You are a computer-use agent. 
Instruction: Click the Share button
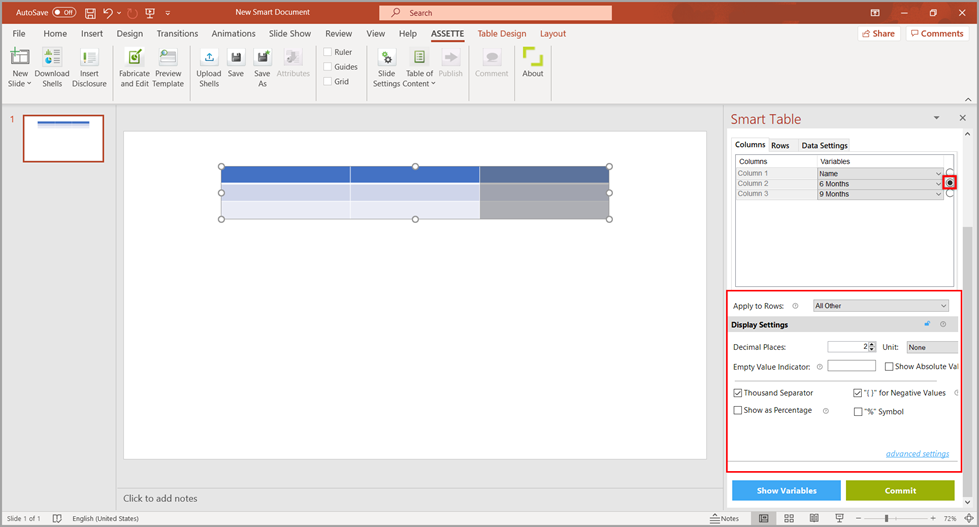[x=878, y=34]
